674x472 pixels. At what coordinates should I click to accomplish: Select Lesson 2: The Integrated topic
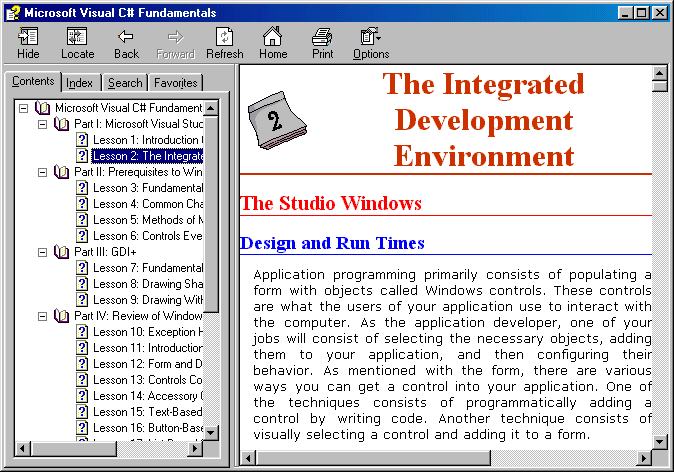tap(147, 156)
